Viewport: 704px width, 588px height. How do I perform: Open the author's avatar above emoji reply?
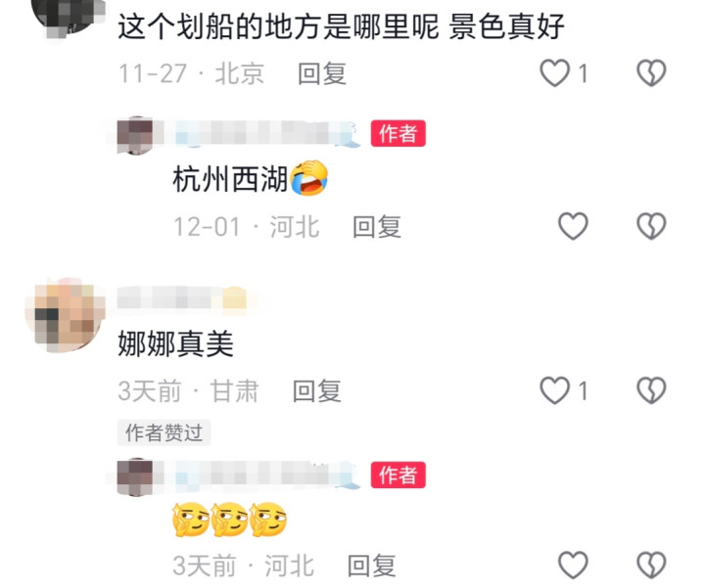coord(135,476)
